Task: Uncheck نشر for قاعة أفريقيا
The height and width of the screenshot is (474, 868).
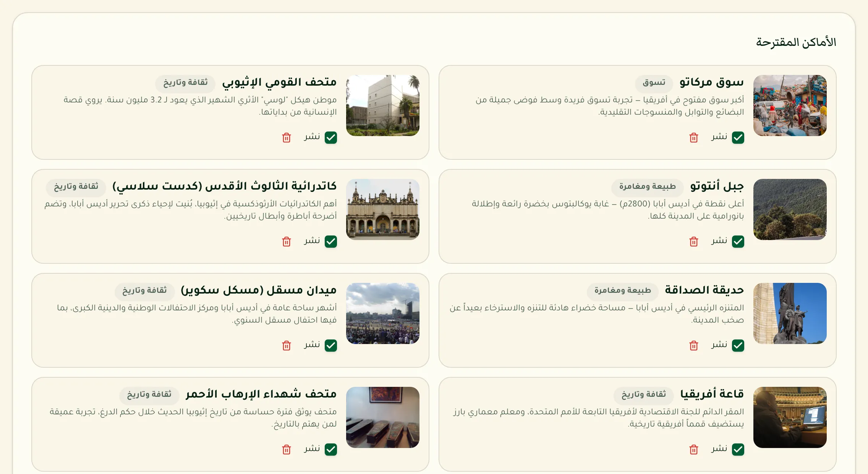Action: tap(738, 450)
